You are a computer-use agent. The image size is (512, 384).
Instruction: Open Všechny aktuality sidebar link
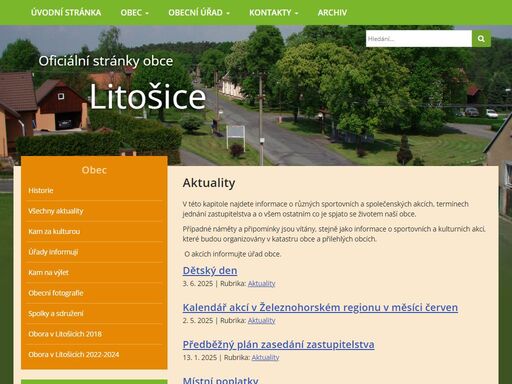coord(56,211)
